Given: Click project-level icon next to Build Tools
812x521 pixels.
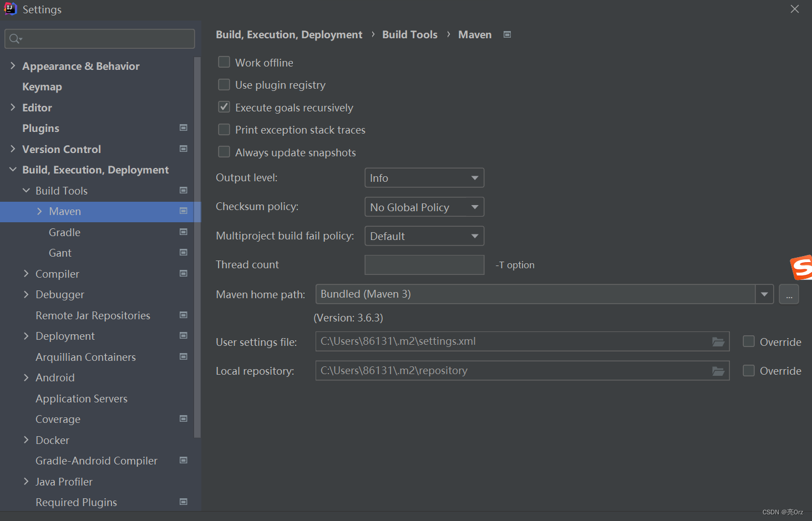Looking at the screenshot, I should [184, 190].
